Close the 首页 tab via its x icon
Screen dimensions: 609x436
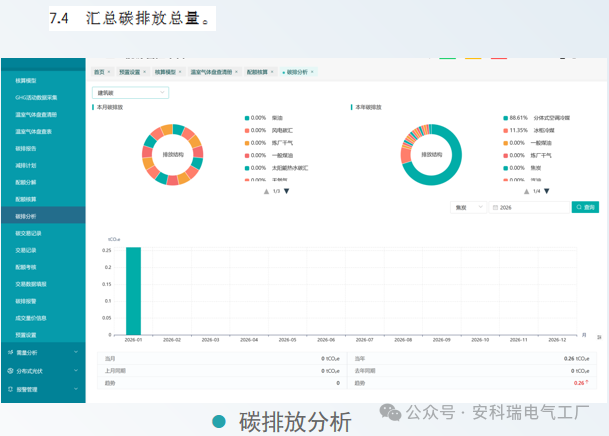(109, 73)
